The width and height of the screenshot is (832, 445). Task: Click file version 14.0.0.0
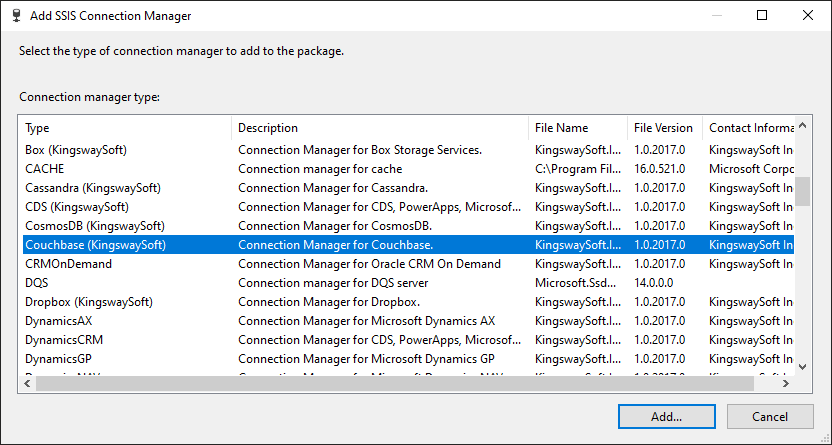click(x=654, y=283)
